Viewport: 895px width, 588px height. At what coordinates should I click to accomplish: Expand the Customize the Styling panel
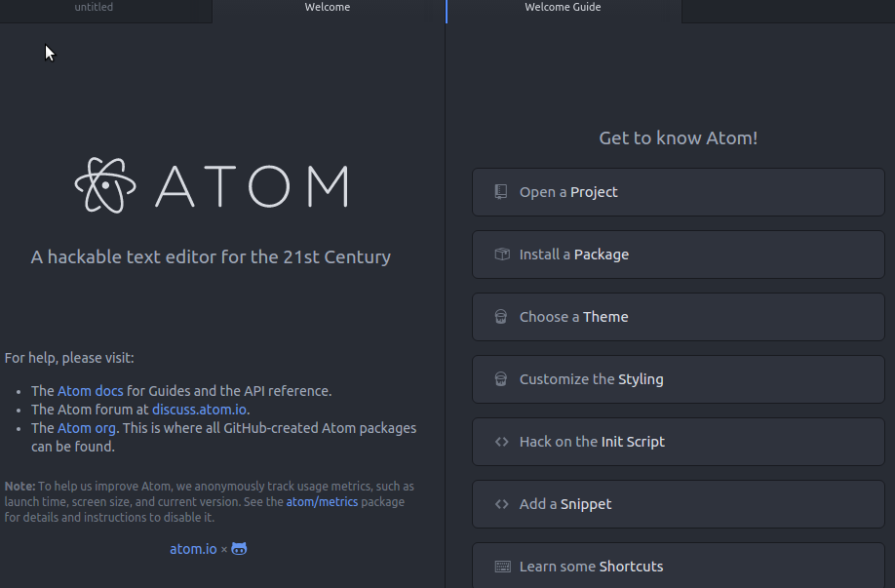tap(679, 379)
